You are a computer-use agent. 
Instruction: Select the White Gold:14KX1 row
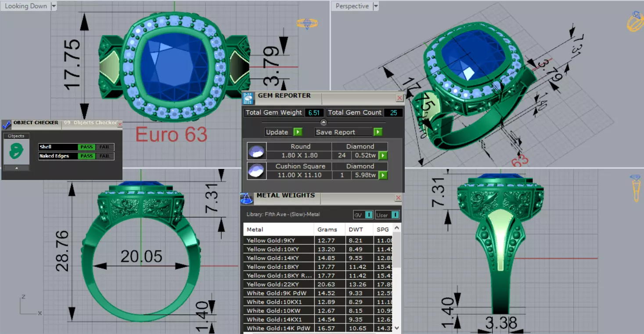click(318, 320)
